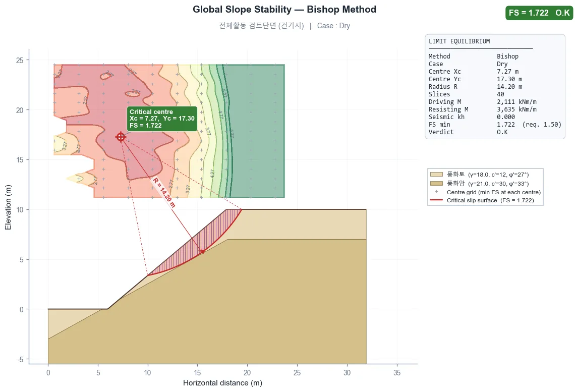Click the Horizontal distance (m) axis label
Viewport: 575px width, 392px height.
[x=222, y=383]
